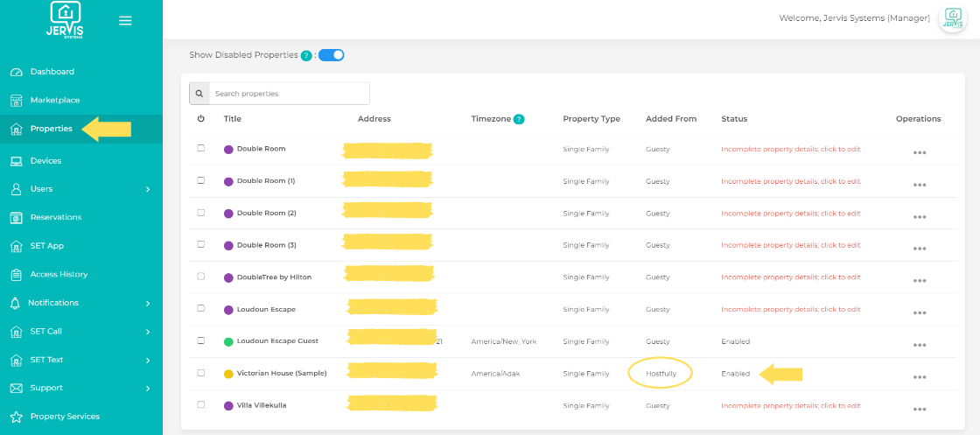Open the Victorian House (Sample) property title

point(282,373)
